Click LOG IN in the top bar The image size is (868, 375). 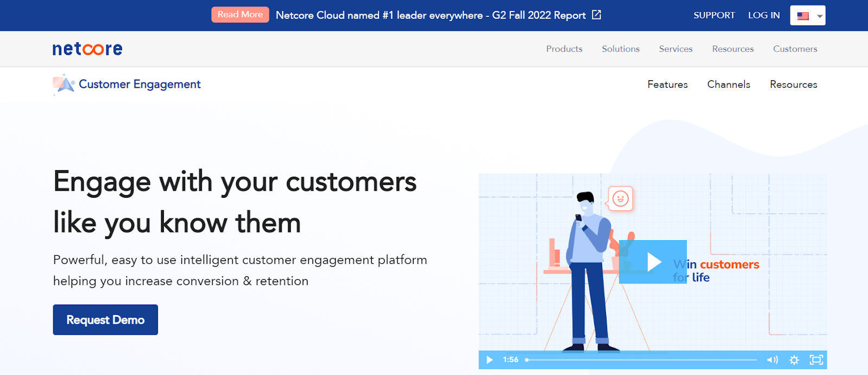(x=764, y=15)
